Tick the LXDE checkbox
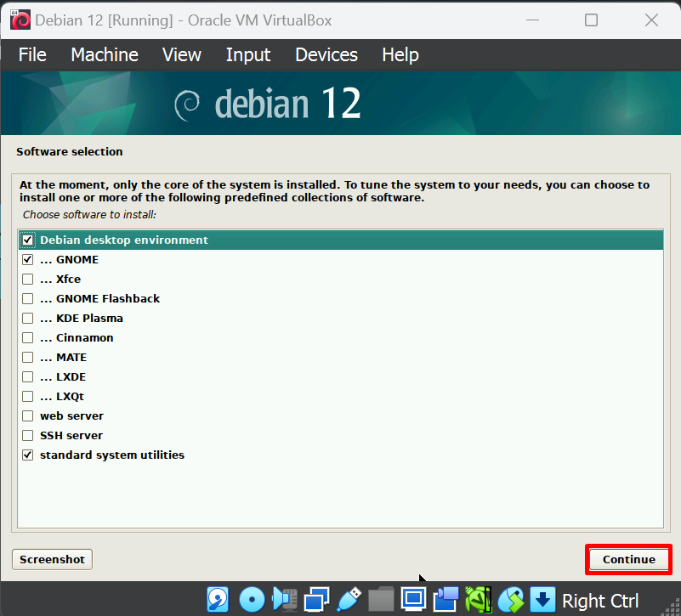The height and width of the screenshot is (616, 681). click(x=28, y=376)
